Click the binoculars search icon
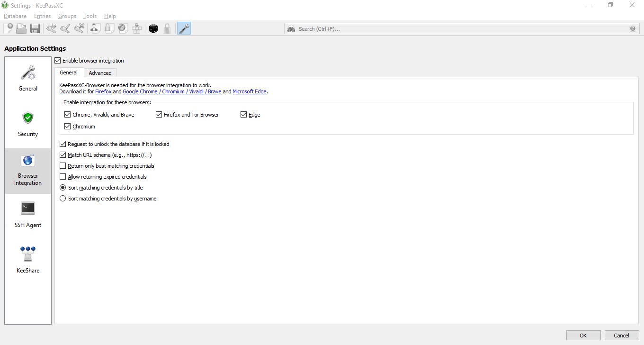The height and width of the screenshot is (345, 644). [291, 29]
